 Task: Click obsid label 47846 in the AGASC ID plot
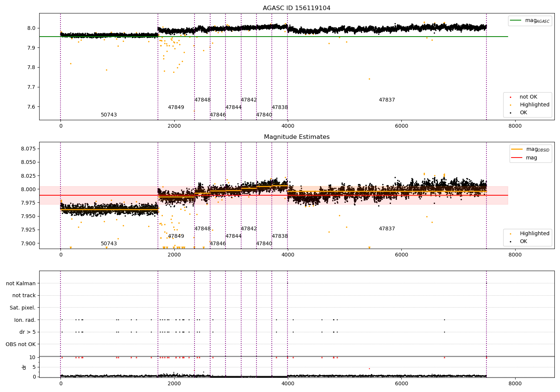[x=218, y=115]
